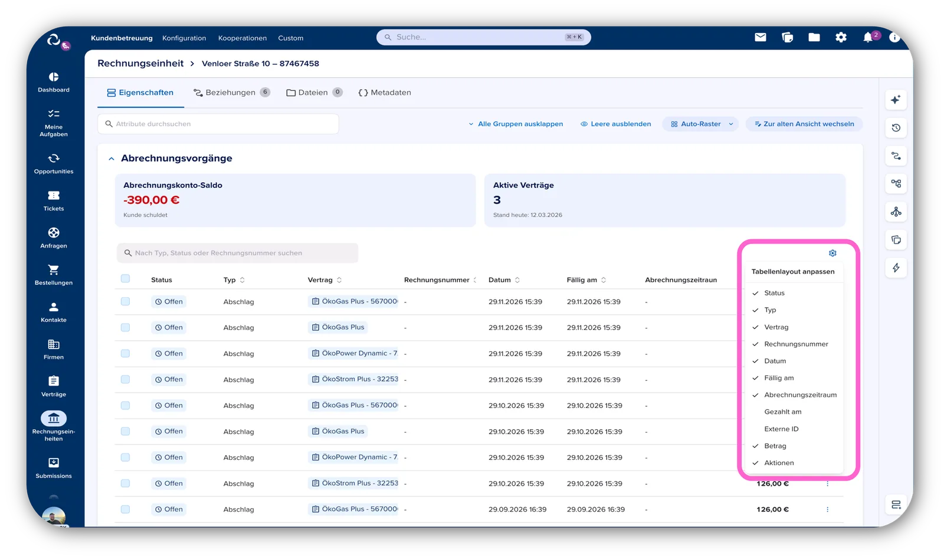
Task: Click the info icon in top bar
Action: coord(894,37)
